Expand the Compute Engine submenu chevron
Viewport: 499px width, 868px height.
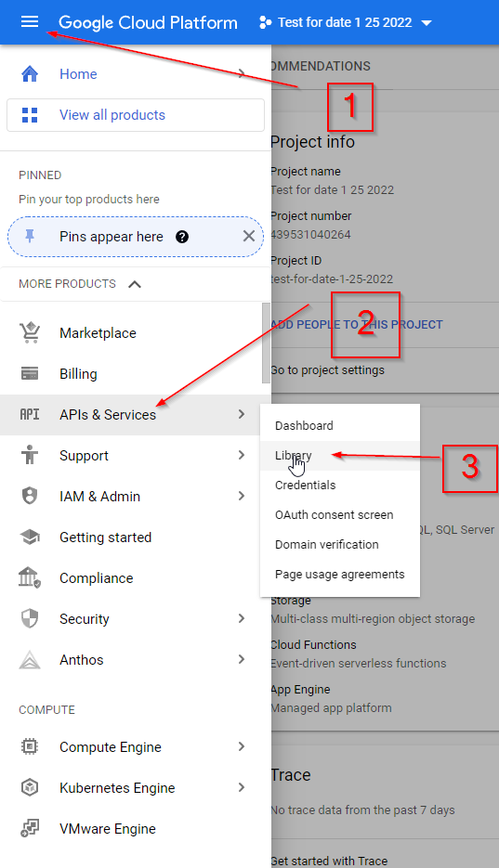[x=242, y=746]
